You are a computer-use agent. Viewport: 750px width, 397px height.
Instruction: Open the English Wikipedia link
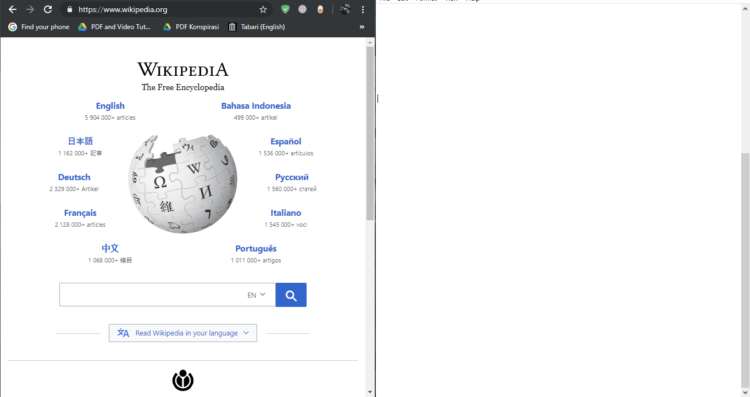coord(110,106)
